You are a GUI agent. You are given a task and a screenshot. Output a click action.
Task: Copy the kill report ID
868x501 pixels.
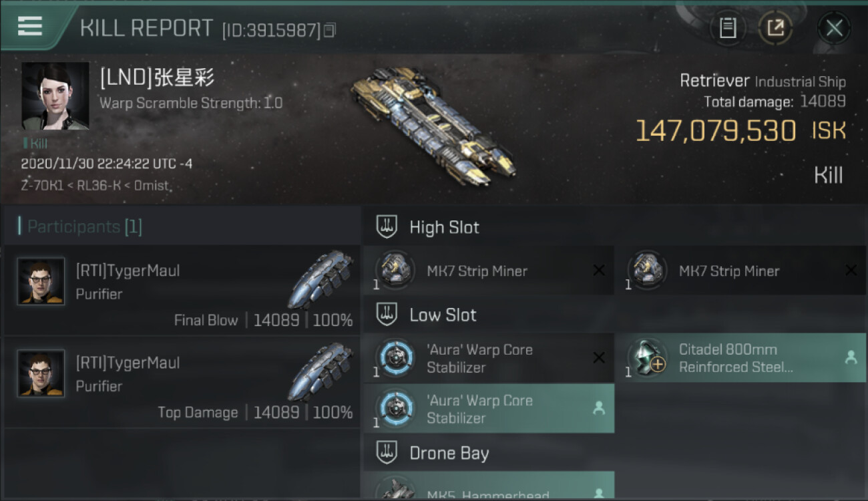coord(329,31)
